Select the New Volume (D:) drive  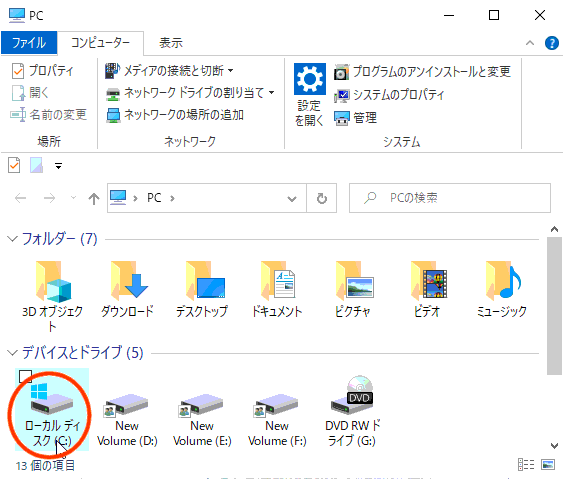click(x=127, y=419)
